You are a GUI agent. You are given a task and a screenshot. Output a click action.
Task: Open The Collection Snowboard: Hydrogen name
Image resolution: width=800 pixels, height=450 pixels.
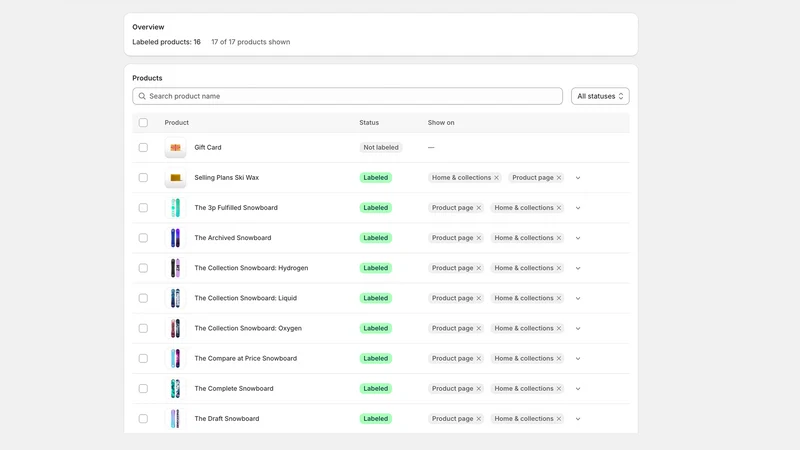coord(251,268)
